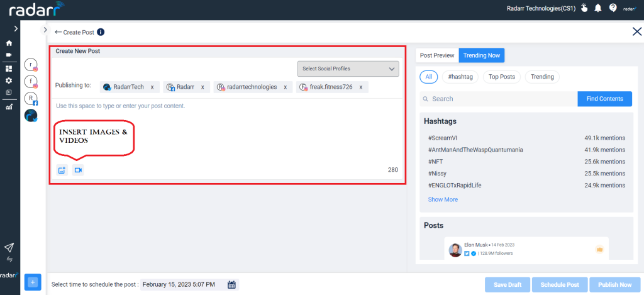Remove freak.fitness726 profile chip
Screen dimensions: 644x295
(x=360, y=87)
